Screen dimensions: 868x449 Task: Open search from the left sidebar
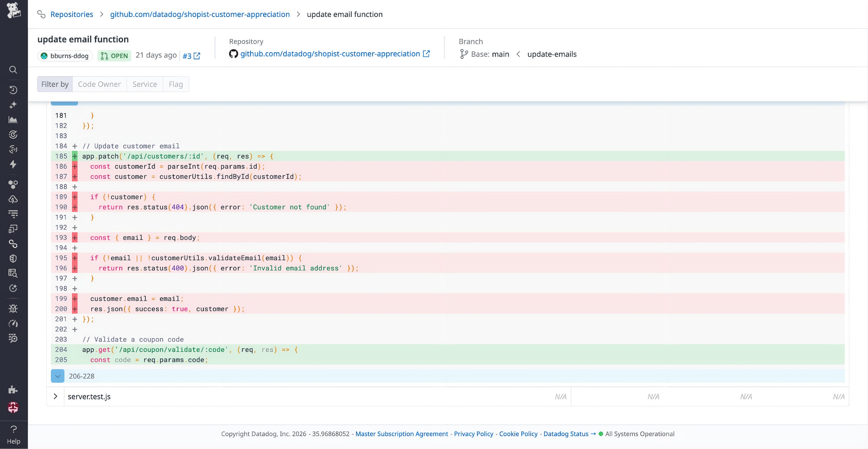13,70
